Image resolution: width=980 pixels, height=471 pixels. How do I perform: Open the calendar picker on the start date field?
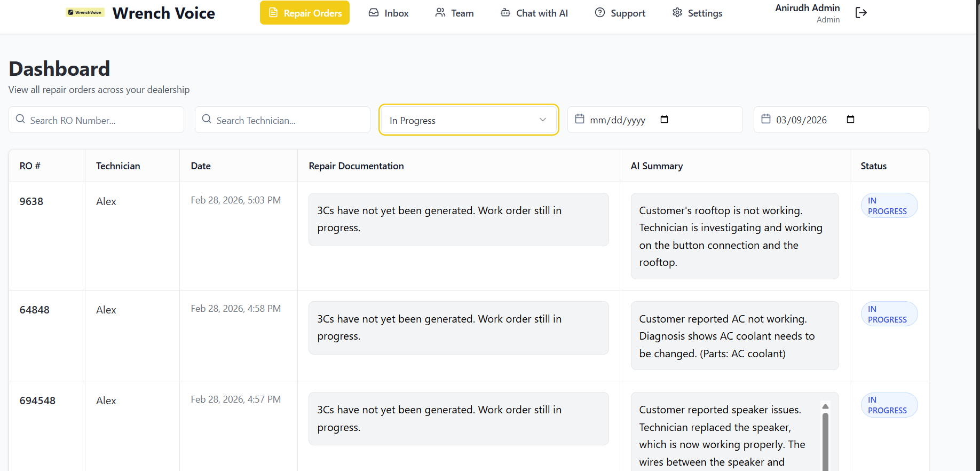664,119
